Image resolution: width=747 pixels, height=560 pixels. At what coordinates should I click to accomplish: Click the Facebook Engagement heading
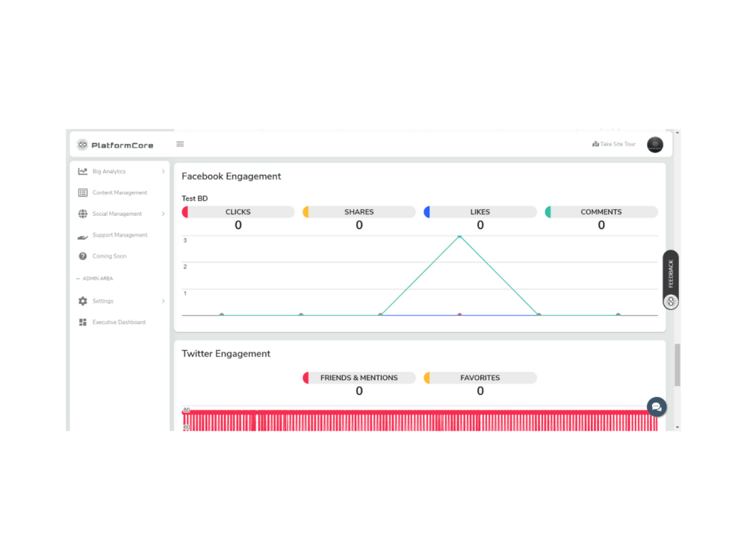(231, 176)
